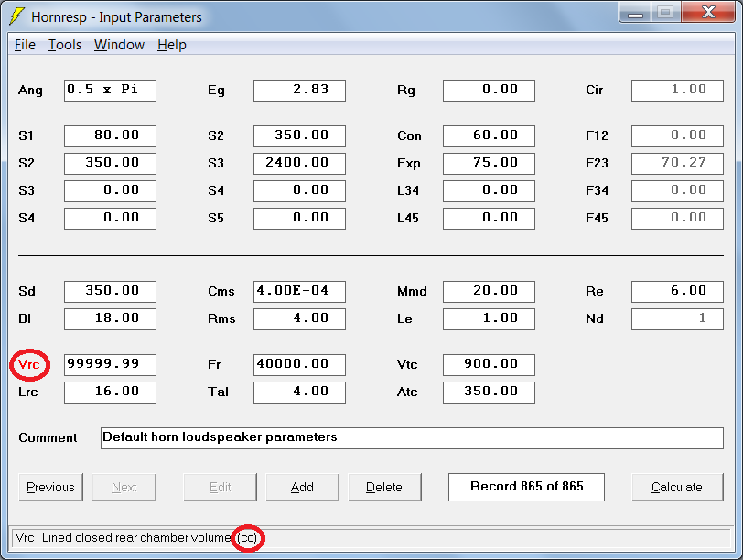The width and height of the screenshot is (743, 560).
Task: Select the Le field showing 1.00
Action: (x=489, y=318)
